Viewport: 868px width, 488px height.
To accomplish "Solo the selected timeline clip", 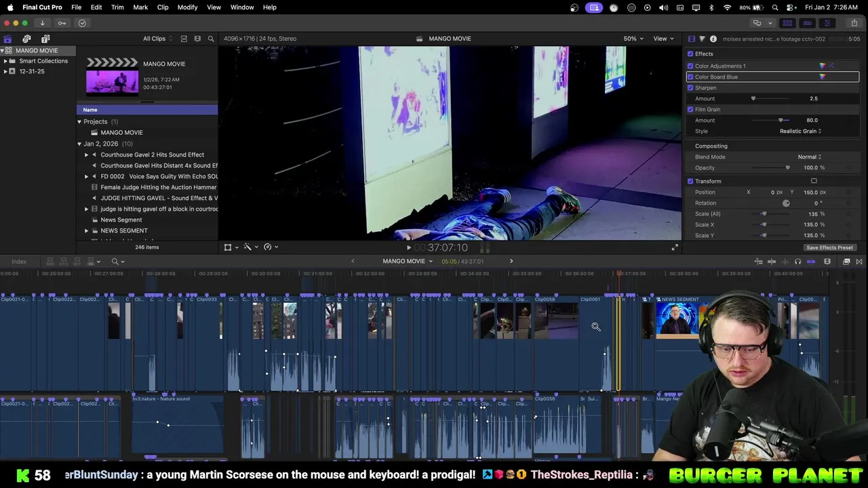I will 797,262.
